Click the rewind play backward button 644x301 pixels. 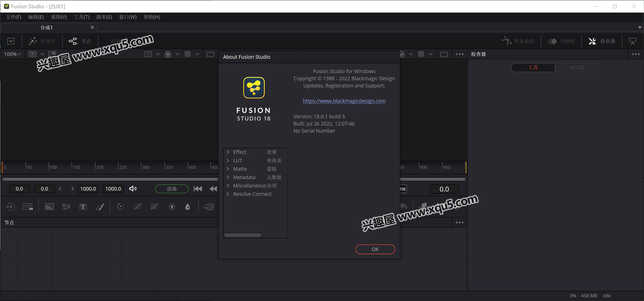213,189
